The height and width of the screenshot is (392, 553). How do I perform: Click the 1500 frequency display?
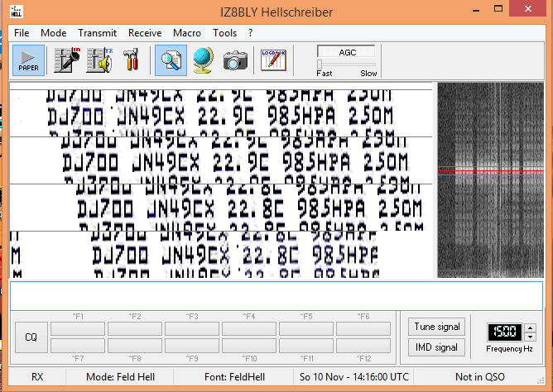point(505,332)
